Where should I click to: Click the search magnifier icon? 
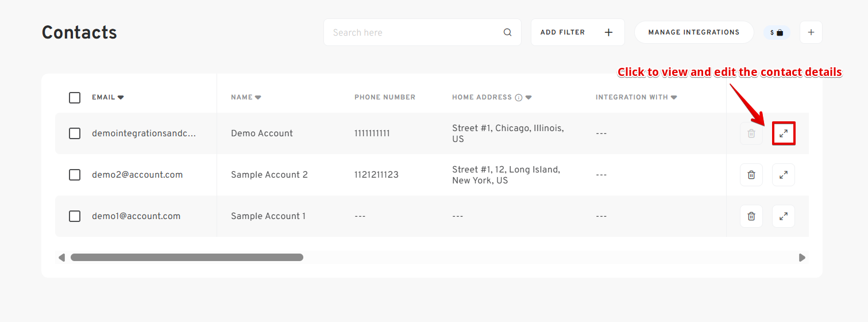(507, 32)
